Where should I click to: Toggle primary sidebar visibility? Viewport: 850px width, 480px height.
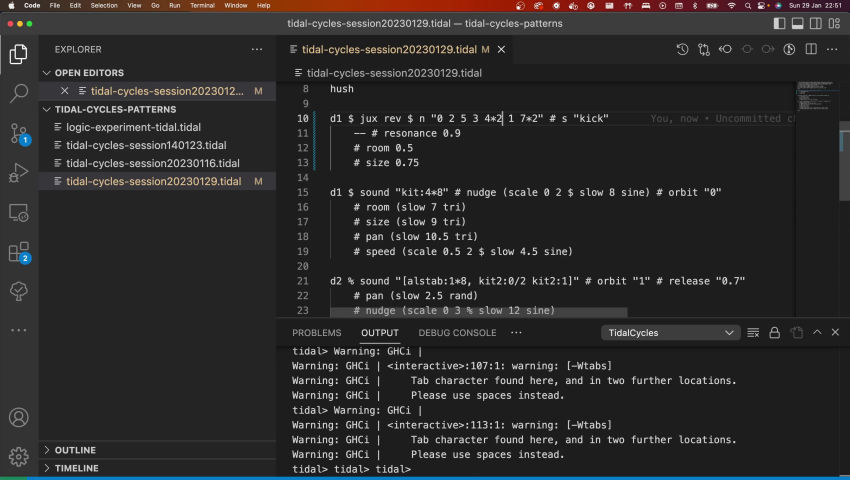click(x=780, y=23)
